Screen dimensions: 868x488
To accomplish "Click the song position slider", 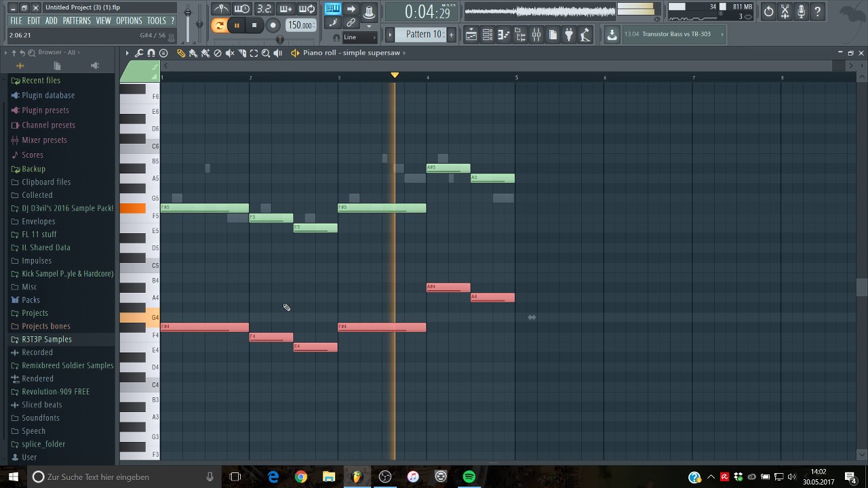I will (x=279, y=39).
